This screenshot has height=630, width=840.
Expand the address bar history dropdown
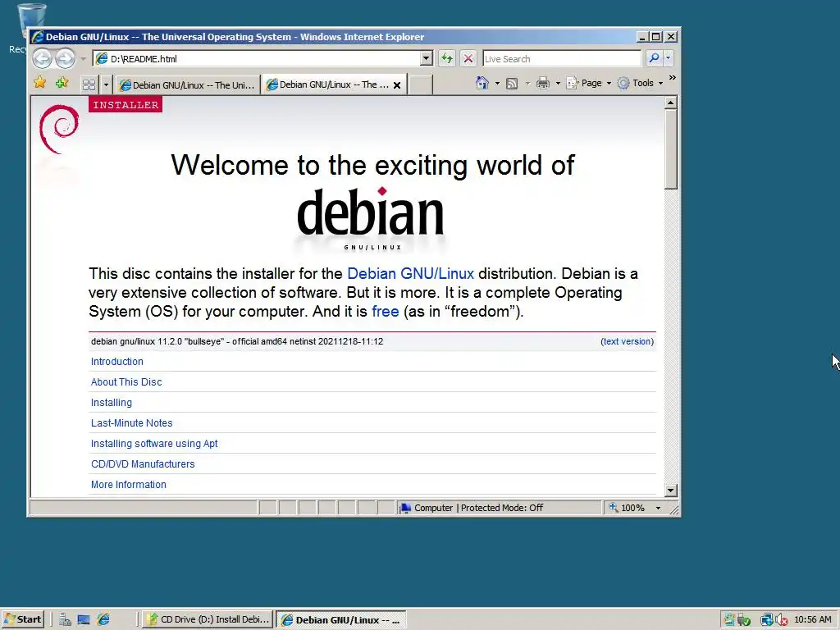427,58
